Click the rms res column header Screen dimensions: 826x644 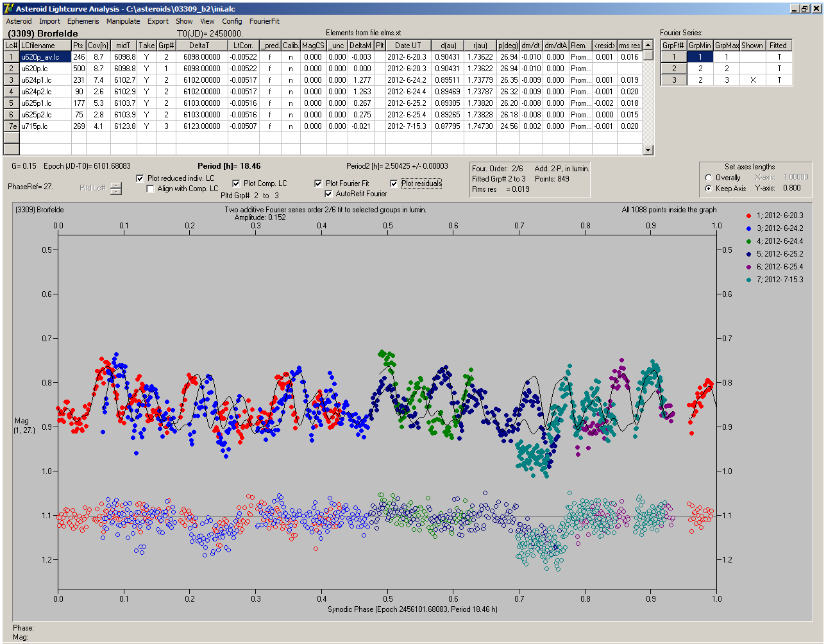pyautogui.click(x=630, y=46)
